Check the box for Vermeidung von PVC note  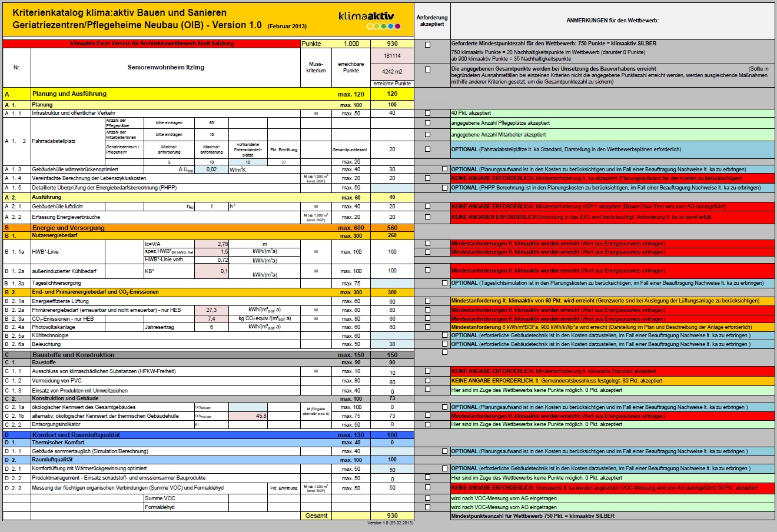point(428,381)
